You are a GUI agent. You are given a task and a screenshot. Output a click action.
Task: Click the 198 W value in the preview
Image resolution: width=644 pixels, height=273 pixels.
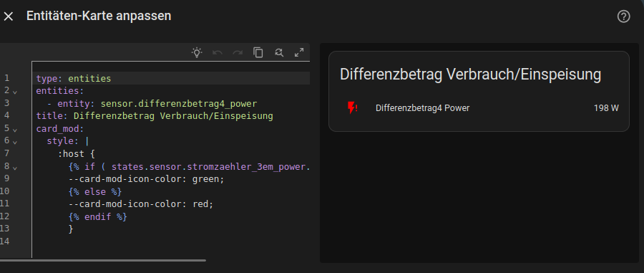click(x=606, y=108)
